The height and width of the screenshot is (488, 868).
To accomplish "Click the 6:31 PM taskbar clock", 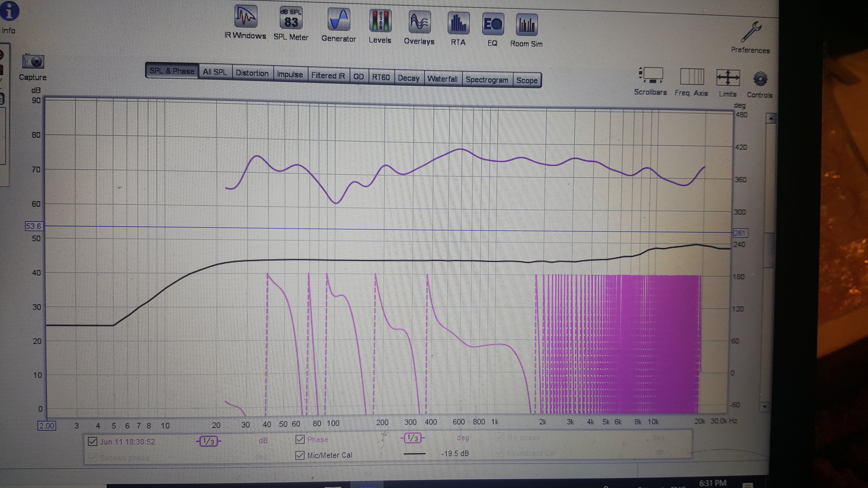I will pyautogui.click(x=712, y=483).
